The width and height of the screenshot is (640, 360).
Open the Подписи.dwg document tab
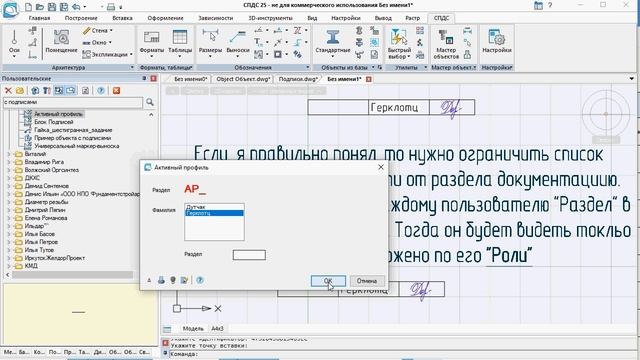298,79
